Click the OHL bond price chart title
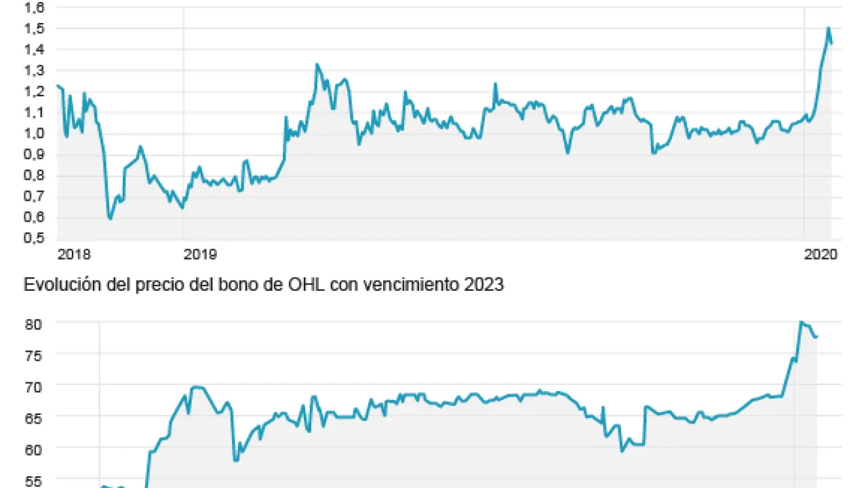The width and height of the screenshot is (868, 488). point(264,285)
